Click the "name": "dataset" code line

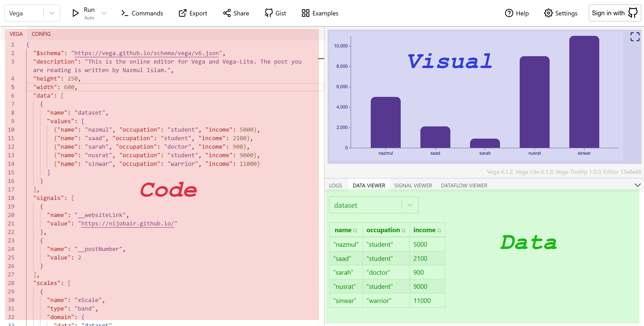click(x=78, y=113)
